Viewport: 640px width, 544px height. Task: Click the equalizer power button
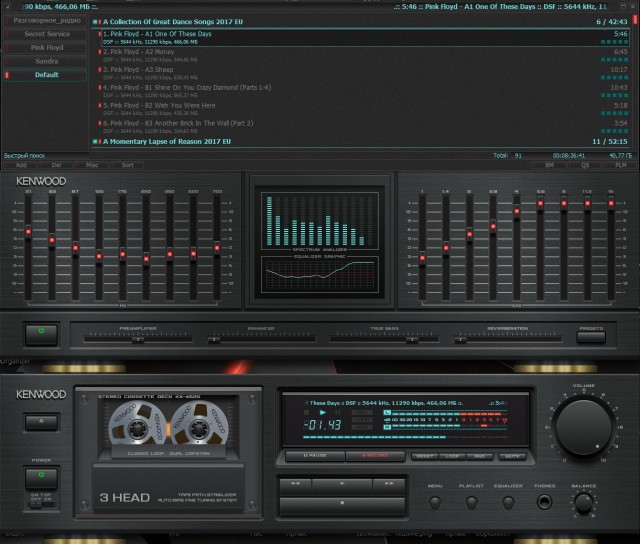click(41, 335)
